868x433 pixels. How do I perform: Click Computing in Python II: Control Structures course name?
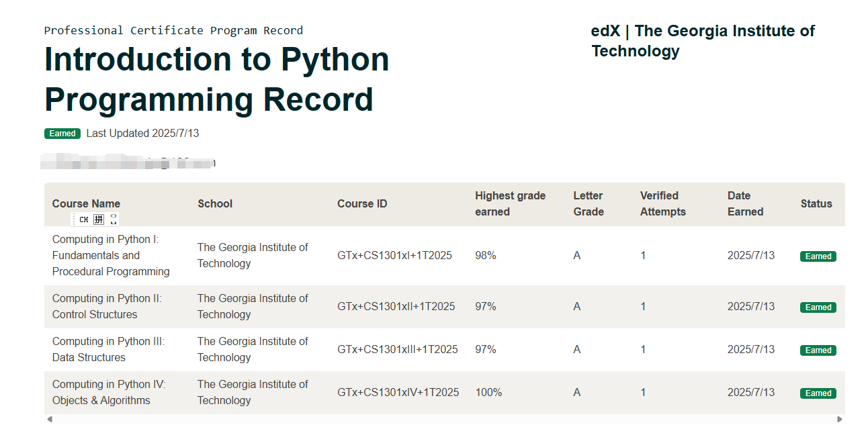point(107,306)
